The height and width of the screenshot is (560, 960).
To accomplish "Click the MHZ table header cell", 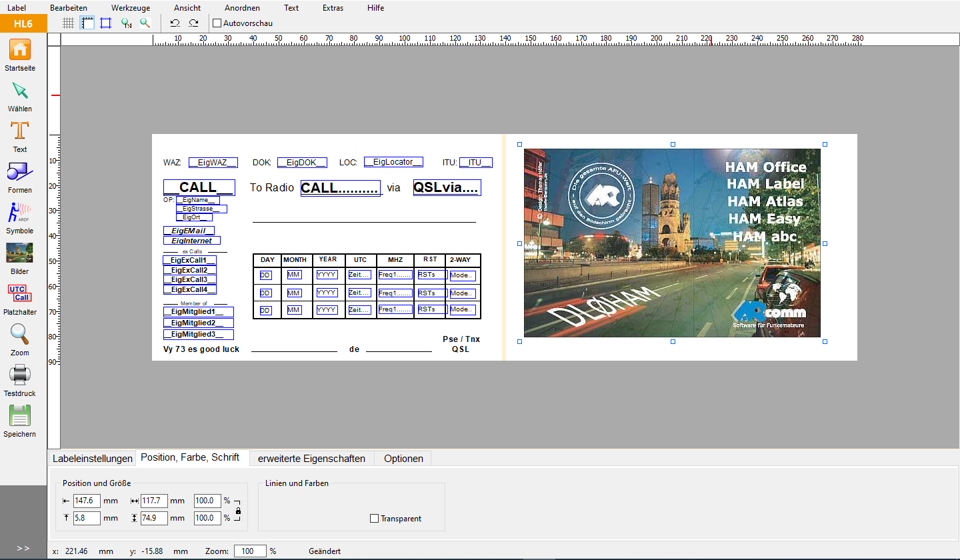I will [395, 260].
